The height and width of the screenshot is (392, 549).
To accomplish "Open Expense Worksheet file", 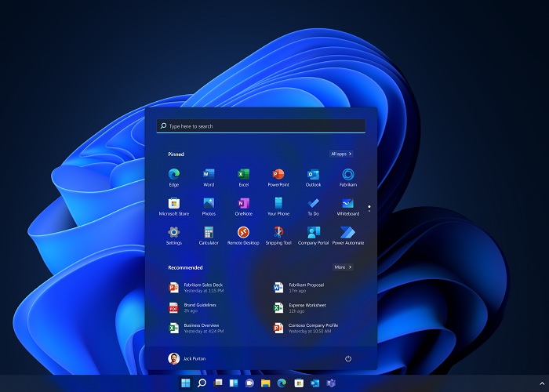I will [300, 307].
